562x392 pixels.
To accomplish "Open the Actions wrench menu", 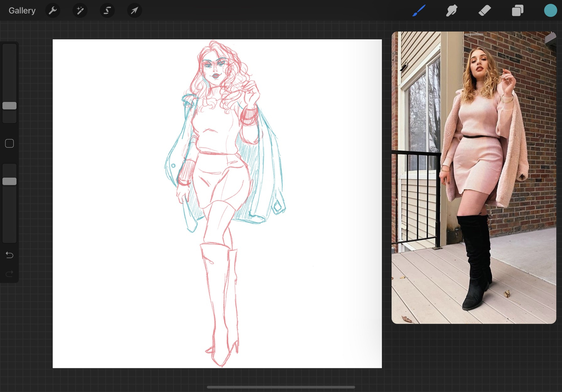I will pos(53,11).
